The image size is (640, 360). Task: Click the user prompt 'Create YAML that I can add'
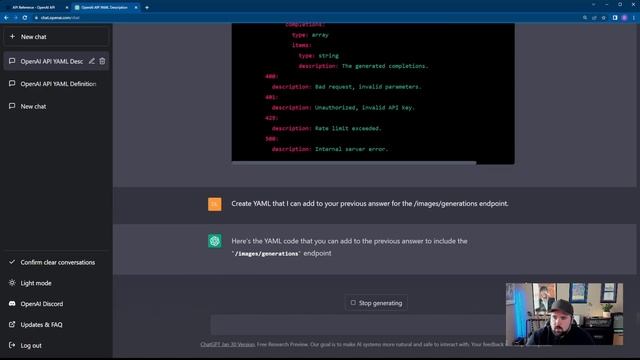click(x=370, y=203)
